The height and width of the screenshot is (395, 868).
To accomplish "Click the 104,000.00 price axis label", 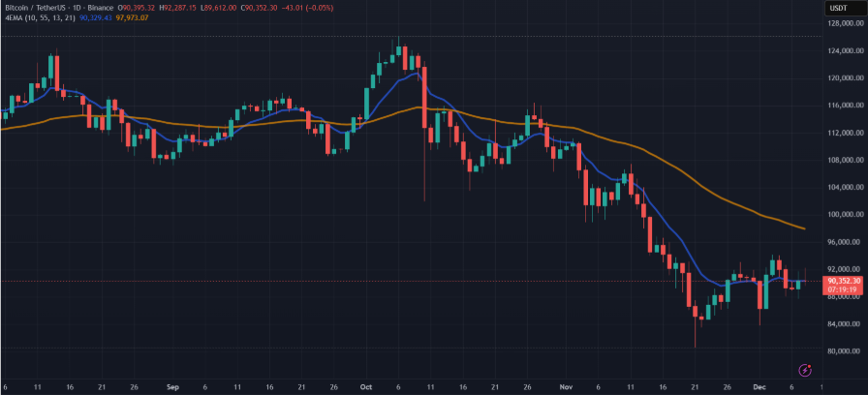I will coord(844,188).
